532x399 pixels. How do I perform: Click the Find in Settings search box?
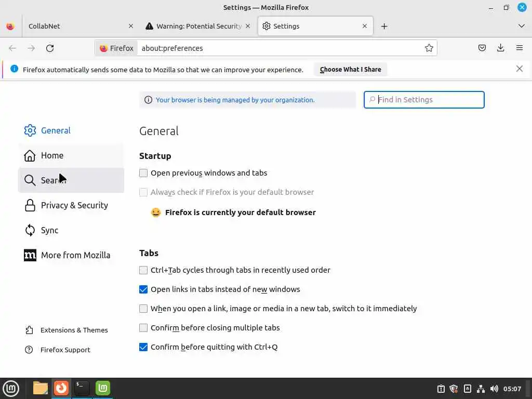tap(424, 100)
